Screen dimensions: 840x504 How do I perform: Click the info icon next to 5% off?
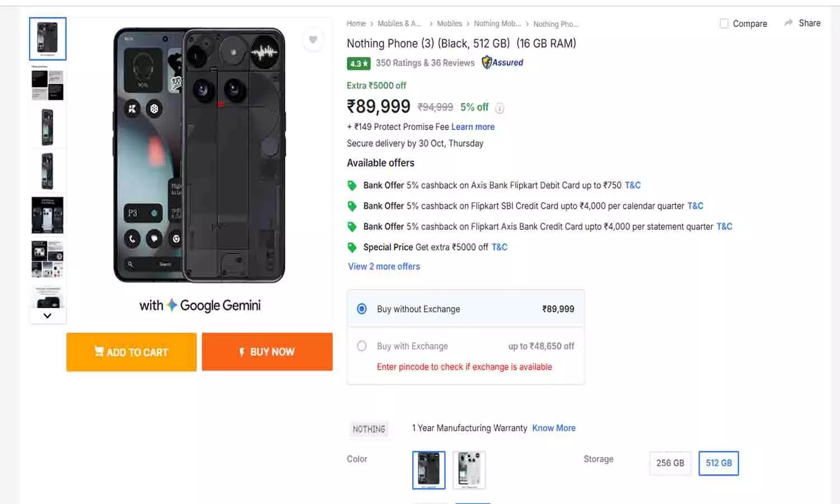[x=500, y=108]
